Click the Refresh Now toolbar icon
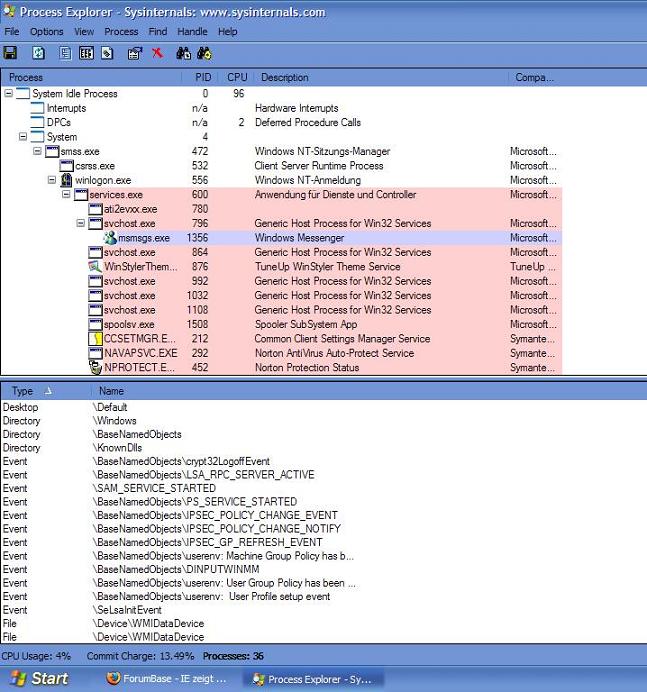This screenshot has width=647, height=692. [x=38, y=53]
